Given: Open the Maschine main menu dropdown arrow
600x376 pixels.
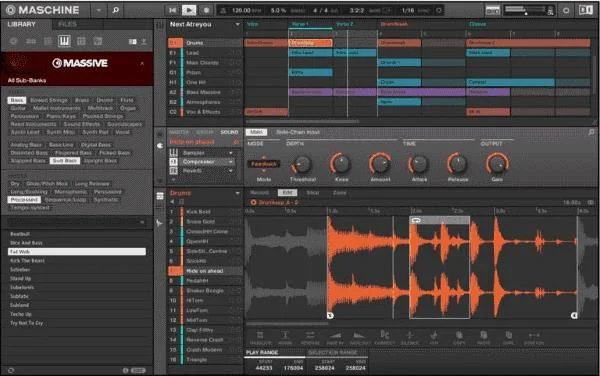Looking at the screenshot, I should click(98, 10).
